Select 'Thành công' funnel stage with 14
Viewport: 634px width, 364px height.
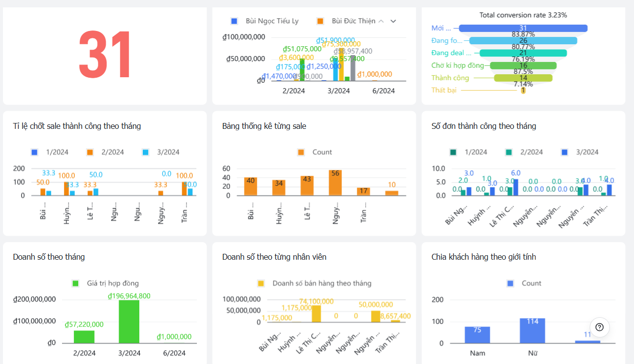pyautogui.click(x=523, y=78)
